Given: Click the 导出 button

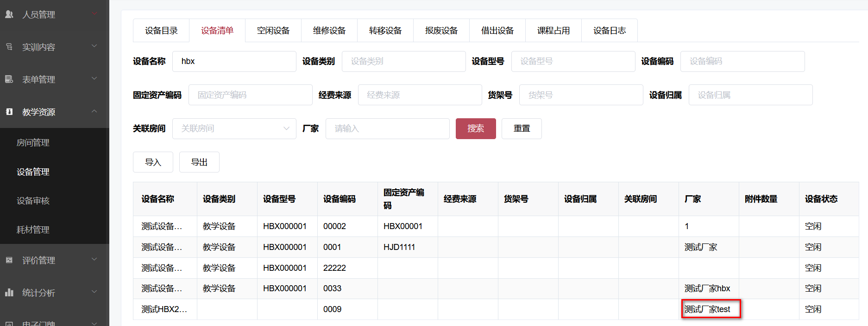Looking at the screenshot, I should coord(199,162).
